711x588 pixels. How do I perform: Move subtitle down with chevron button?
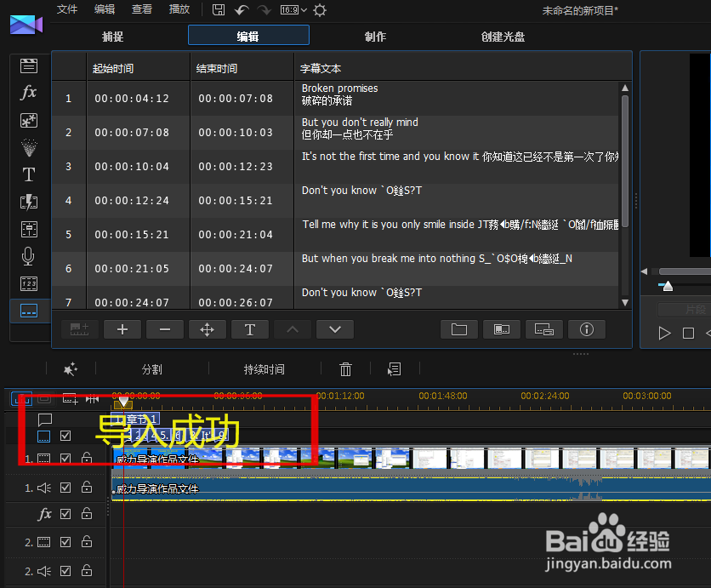point(335,329)
